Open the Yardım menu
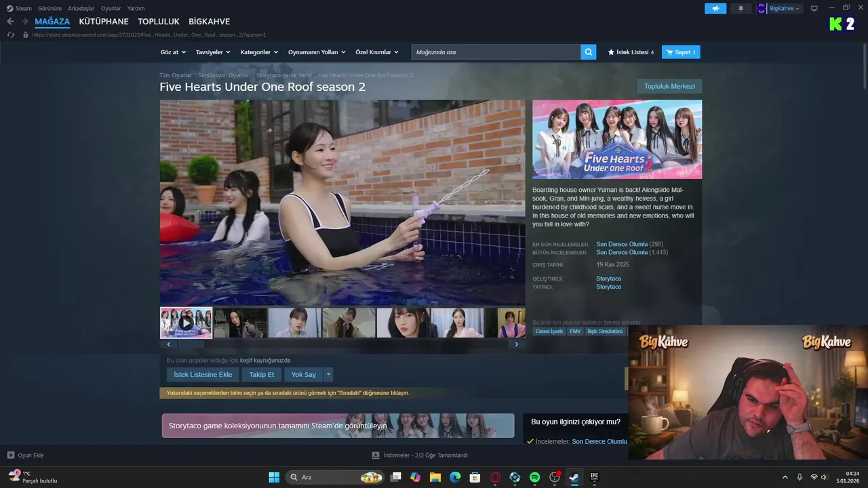 point(136,8)
